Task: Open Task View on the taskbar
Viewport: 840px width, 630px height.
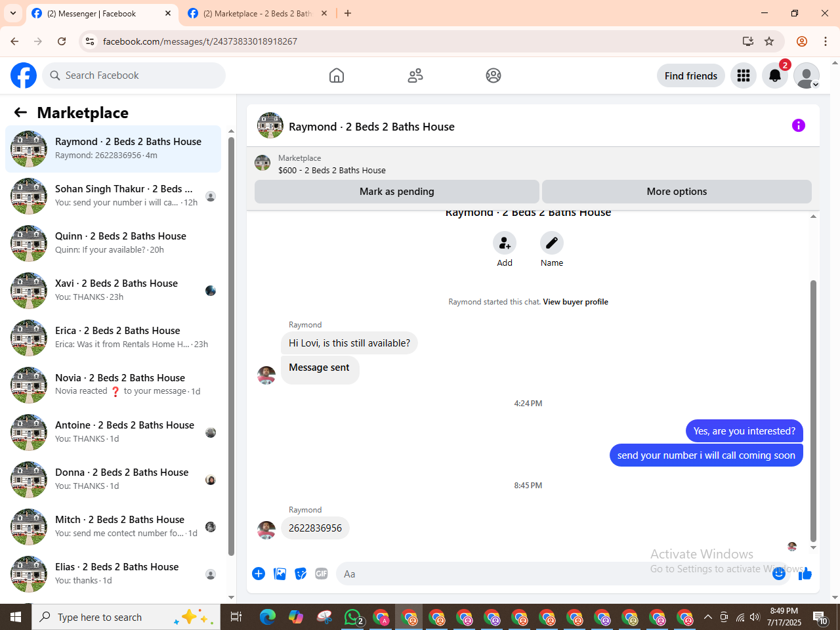Action: click(x=236, y=617)
